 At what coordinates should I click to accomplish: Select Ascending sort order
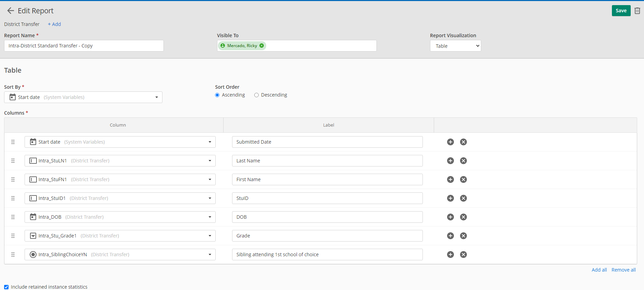pos(217,95)
